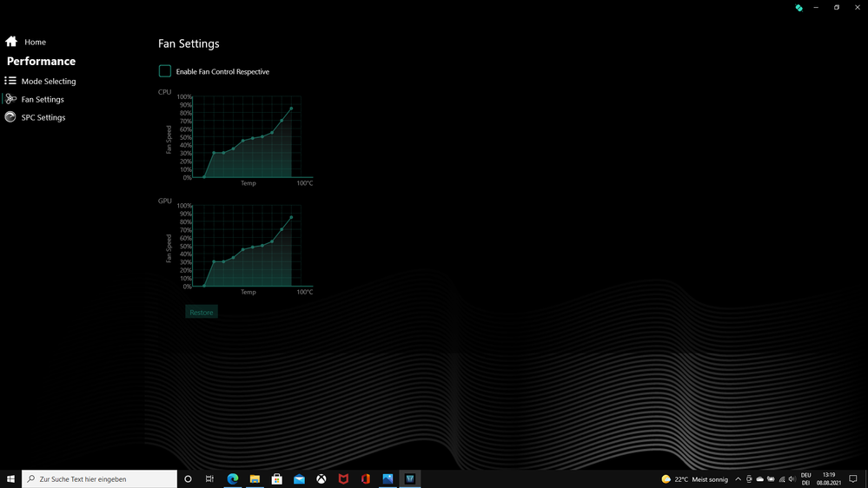Open network Wi-Fi tray icon
The height and width of the screenshot is (488, 868).
click(782, 479)
